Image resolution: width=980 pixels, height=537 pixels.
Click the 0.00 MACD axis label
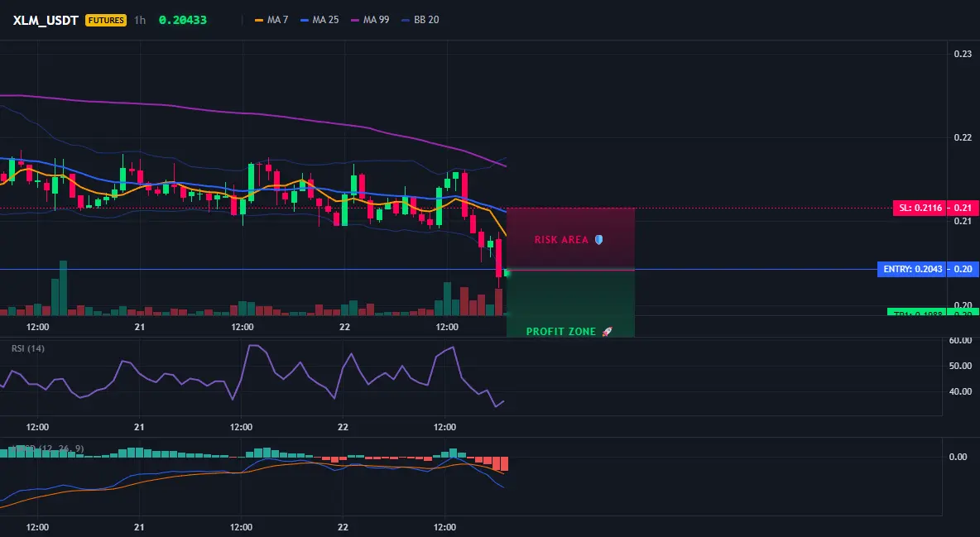[958, 457]
